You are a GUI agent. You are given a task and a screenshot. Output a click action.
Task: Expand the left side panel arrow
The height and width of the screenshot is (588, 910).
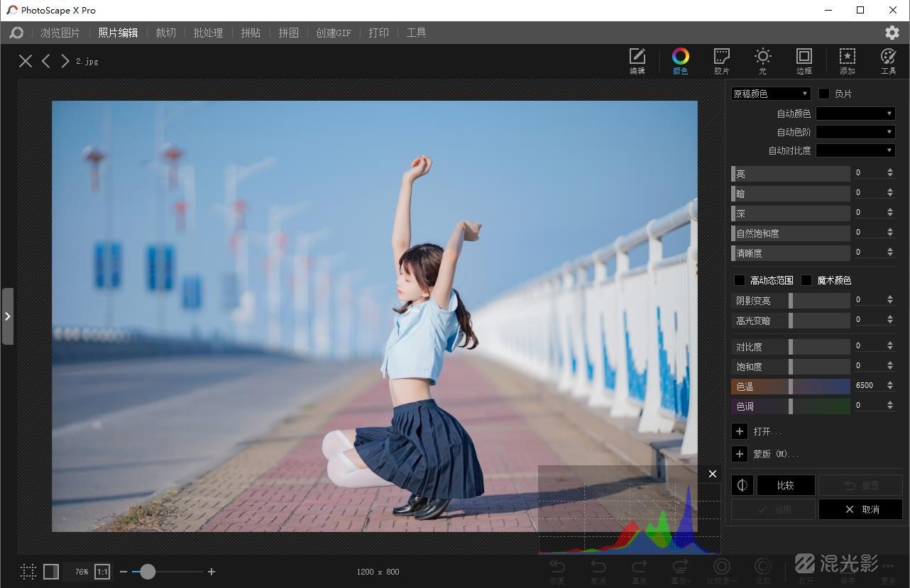[x=8, y=316]
